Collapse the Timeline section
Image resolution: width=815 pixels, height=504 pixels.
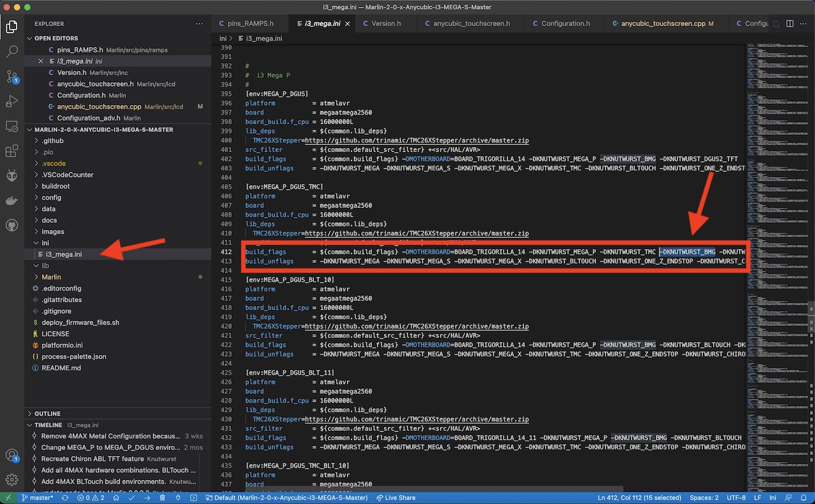click(x=118, y=425)
